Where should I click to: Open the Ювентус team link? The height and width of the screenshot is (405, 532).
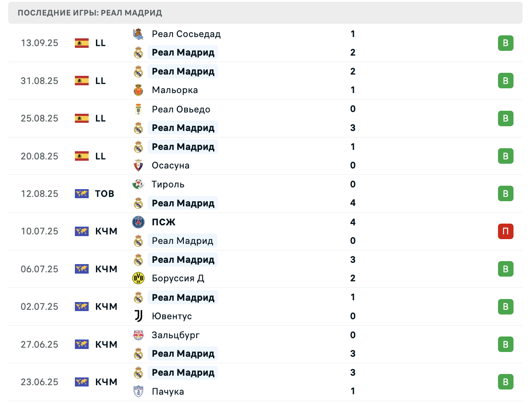coord(172,316)
